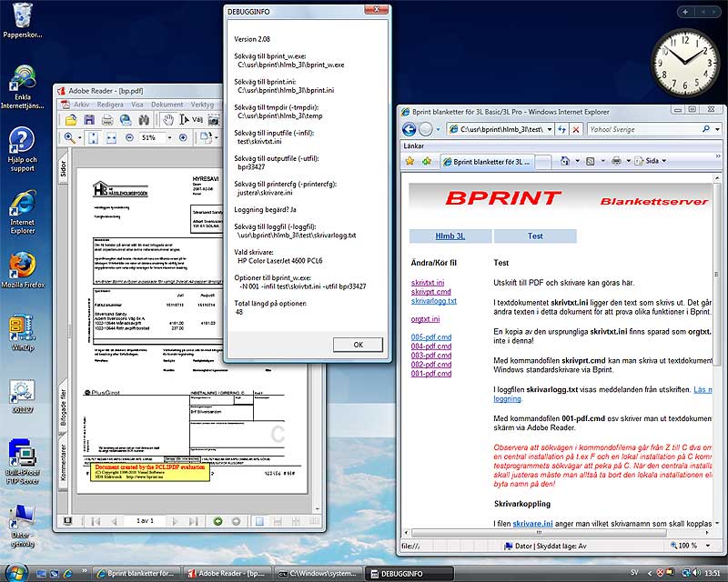Select the Hand tool in Adobe Reader
The height and width of the screenshot is (582, 728).
point(170,120)
